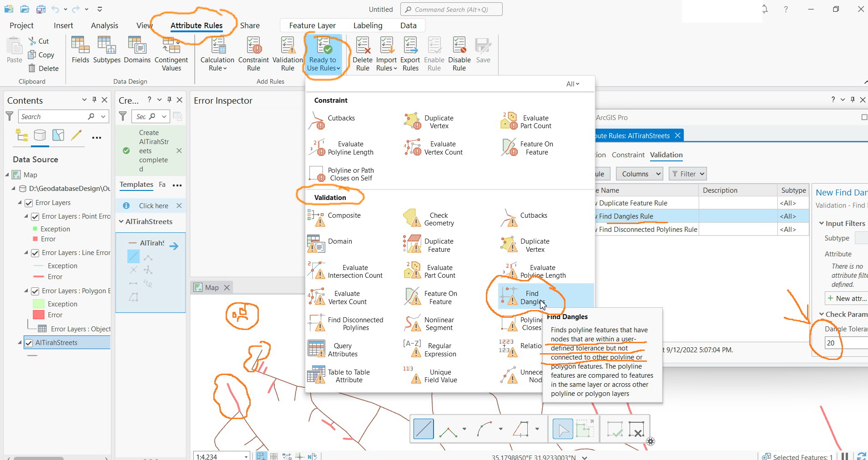This screenshot has height=460, width=868.
Task: Select the Constraint Rule tool
Action: coord(253,53)
